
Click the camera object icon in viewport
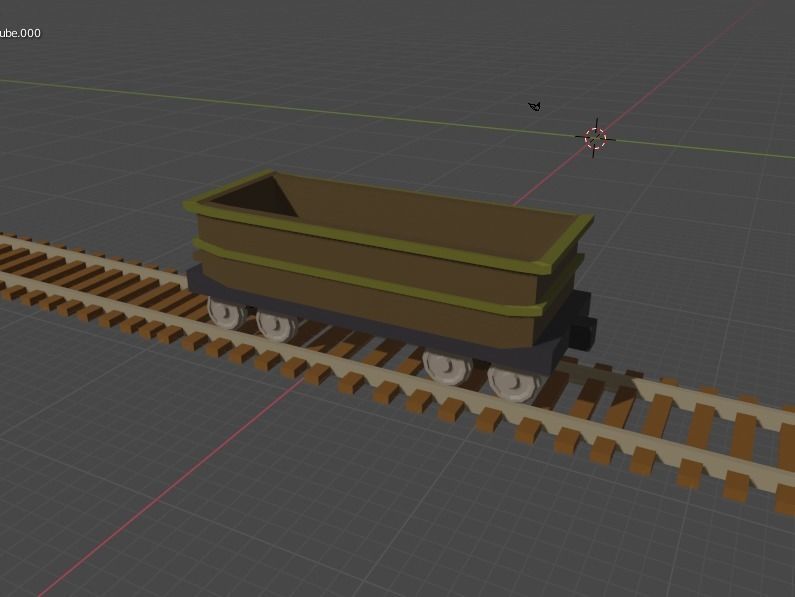[x=534, y=106]
